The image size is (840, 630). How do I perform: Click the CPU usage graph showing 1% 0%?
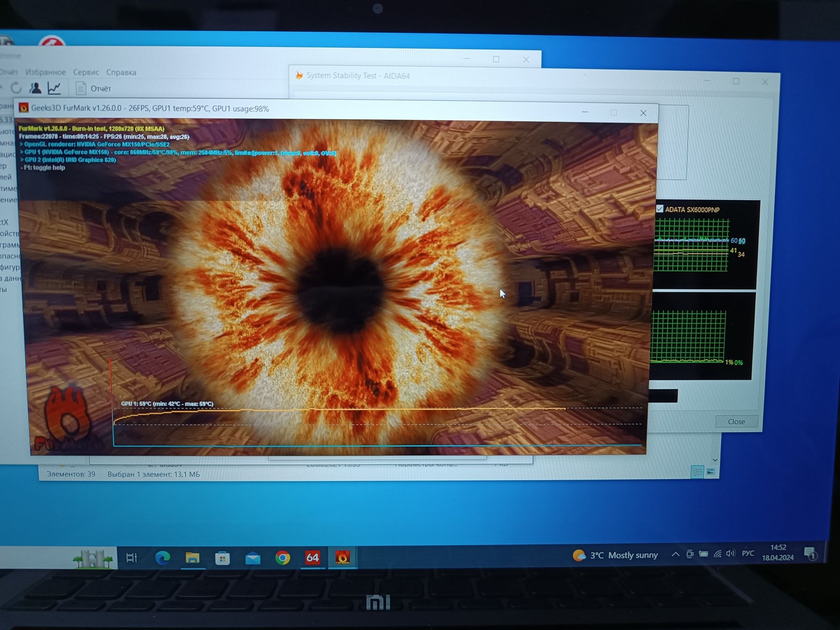click(x=688, y=337)
